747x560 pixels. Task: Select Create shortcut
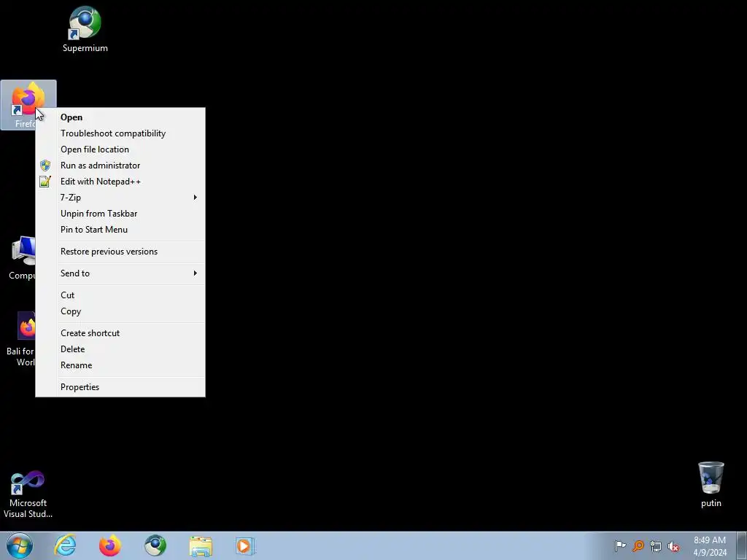120,333
